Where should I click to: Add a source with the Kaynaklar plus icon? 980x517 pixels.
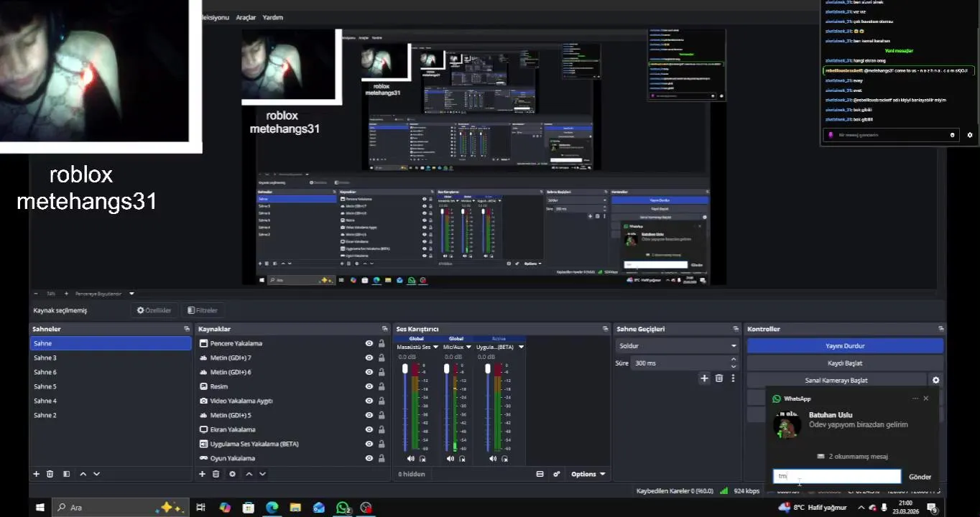point(203,474)
